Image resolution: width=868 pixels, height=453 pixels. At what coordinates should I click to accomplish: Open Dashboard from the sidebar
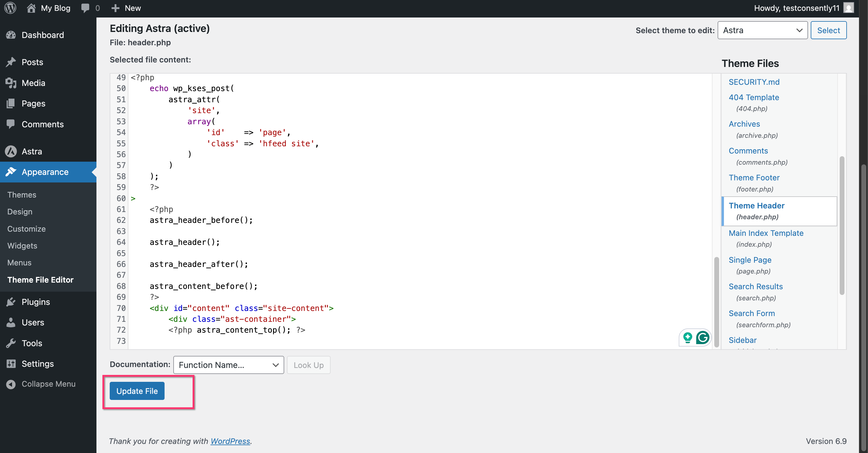point(42,35)
